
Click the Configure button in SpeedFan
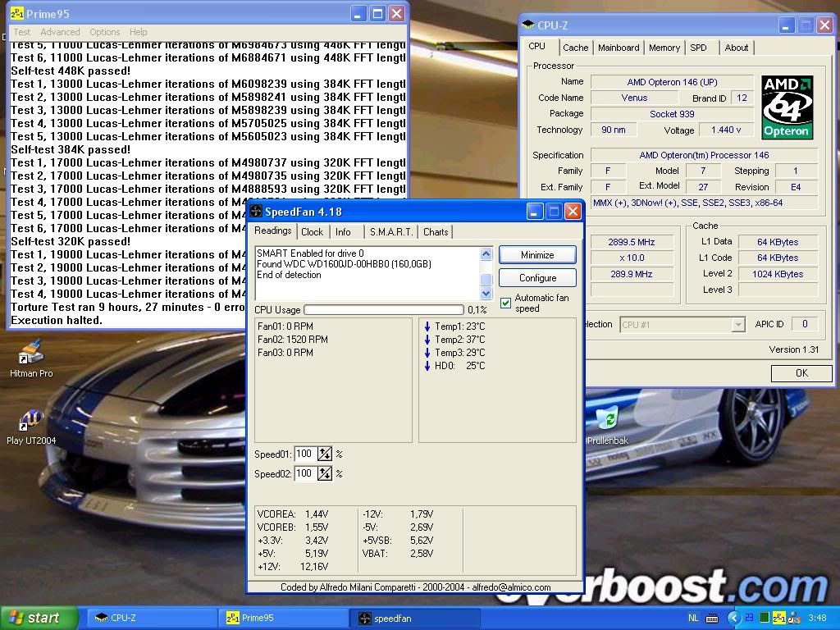point(537,278)
